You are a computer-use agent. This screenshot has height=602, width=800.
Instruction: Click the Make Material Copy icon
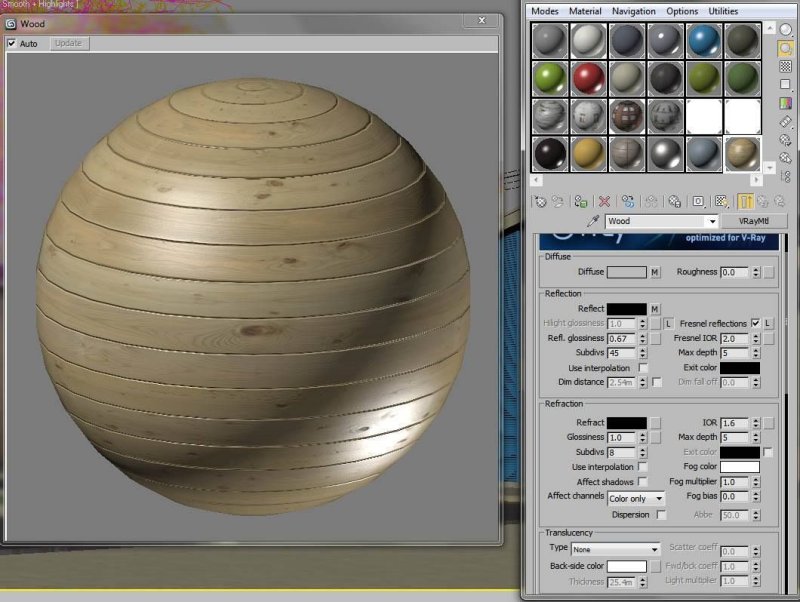(630, 202)
